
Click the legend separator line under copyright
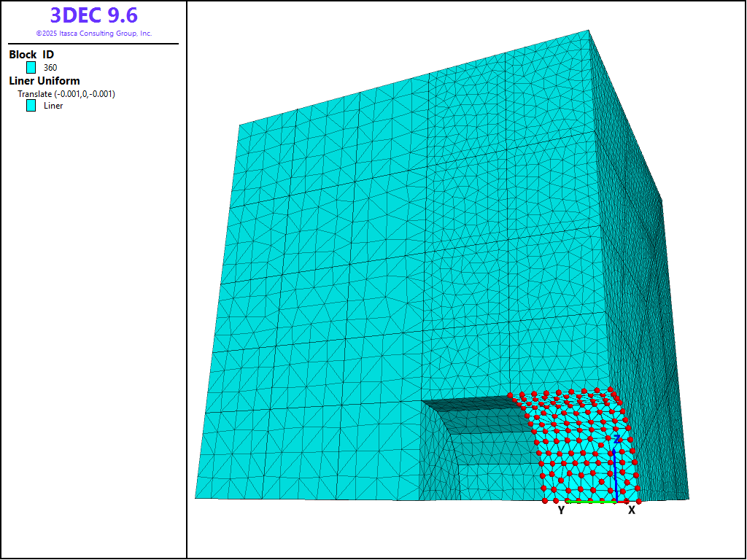[x=93, y=44]
